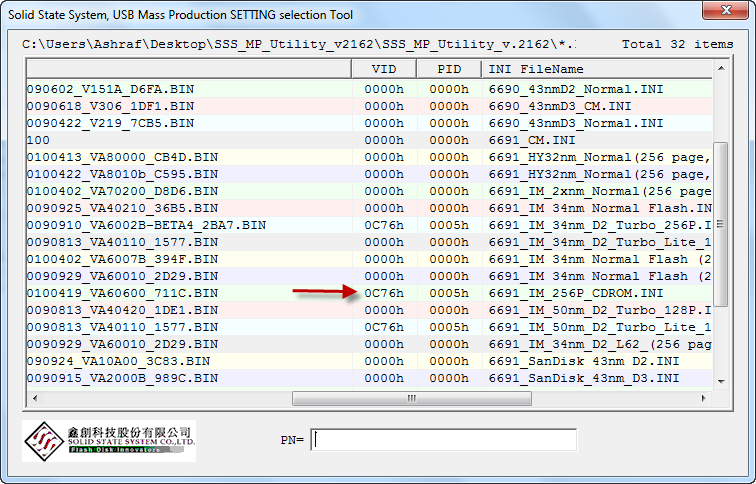Click the VID column header
Screen dimensions: 756x484
coord(384,69)
